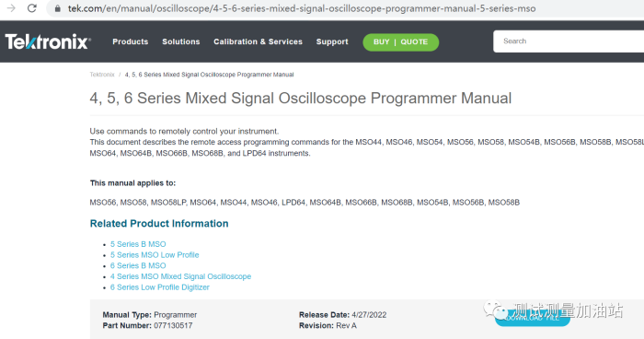The image size is (644, 339).
Task: Click Manual Type Programmer text
Action: tap(149, 315)
